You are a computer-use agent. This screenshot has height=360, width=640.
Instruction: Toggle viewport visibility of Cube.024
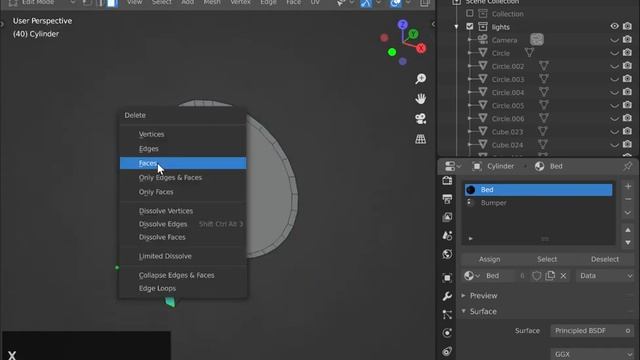(x=614, y=145)
